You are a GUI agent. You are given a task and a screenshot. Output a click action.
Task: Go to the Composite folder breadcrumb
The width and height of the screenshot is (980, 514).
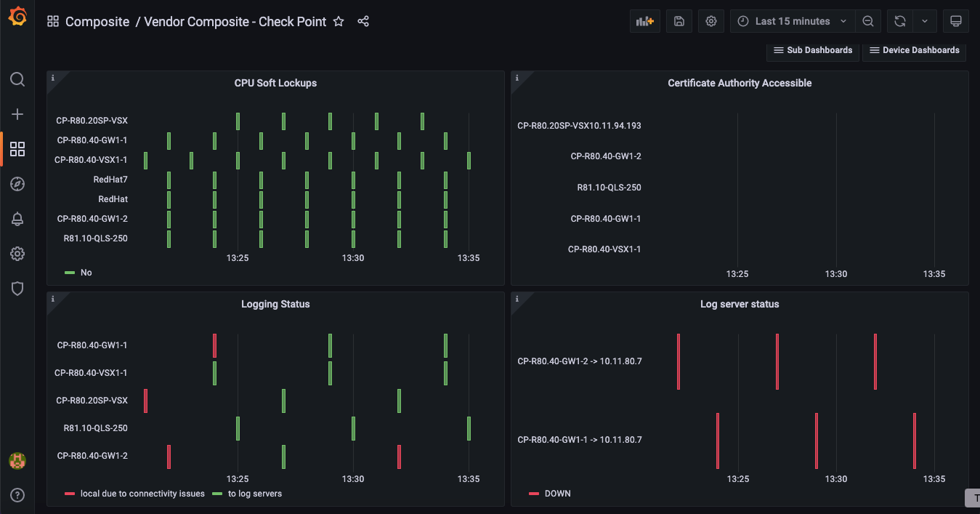(97, 21)
